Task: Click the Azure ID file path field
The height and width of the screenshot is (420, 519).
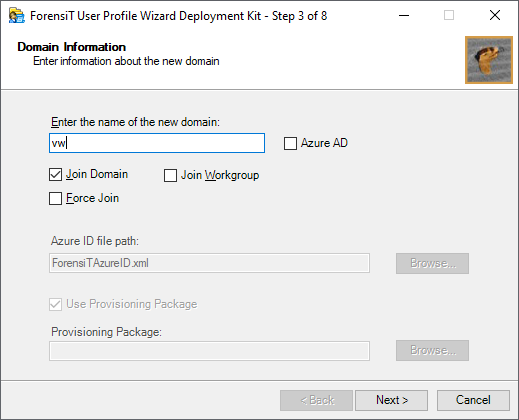Action: tap(209, 263)
